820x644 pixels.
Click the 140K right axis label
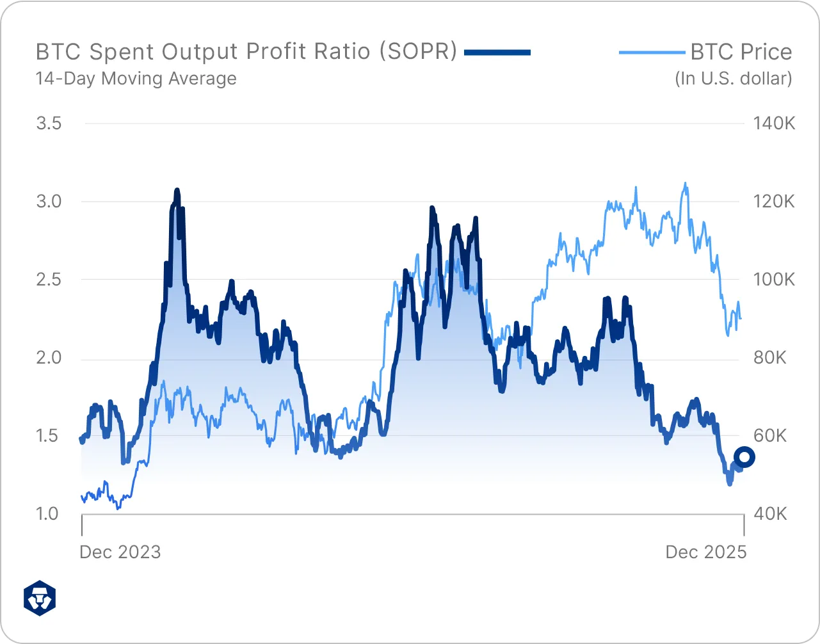point(774,123)
